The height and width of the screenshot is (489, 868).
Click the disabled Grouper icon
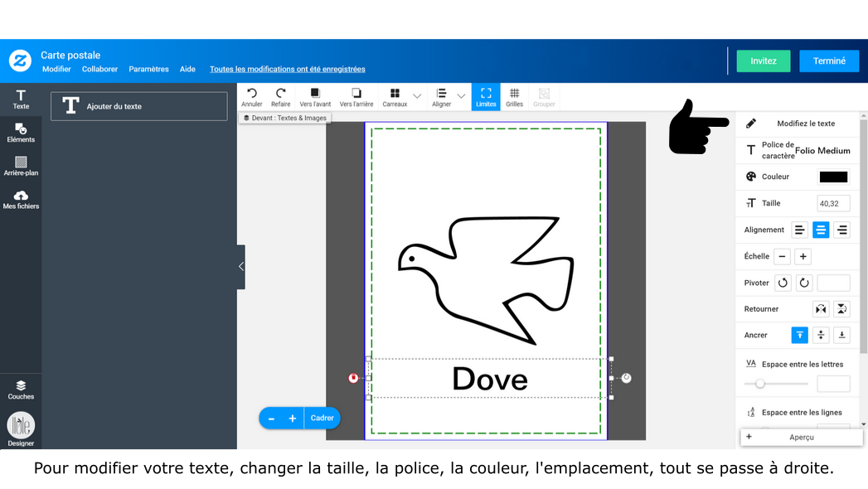click(x=544, y=97)
